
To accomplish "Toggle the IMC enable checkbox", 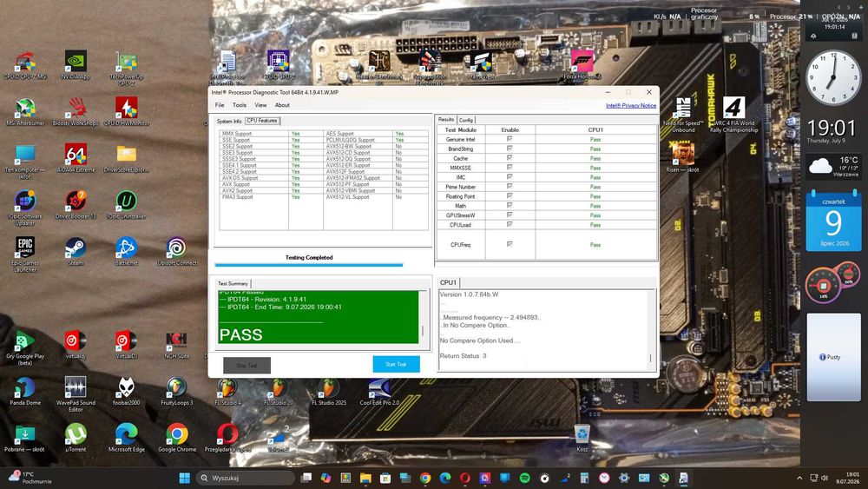I will click(510, 176).
